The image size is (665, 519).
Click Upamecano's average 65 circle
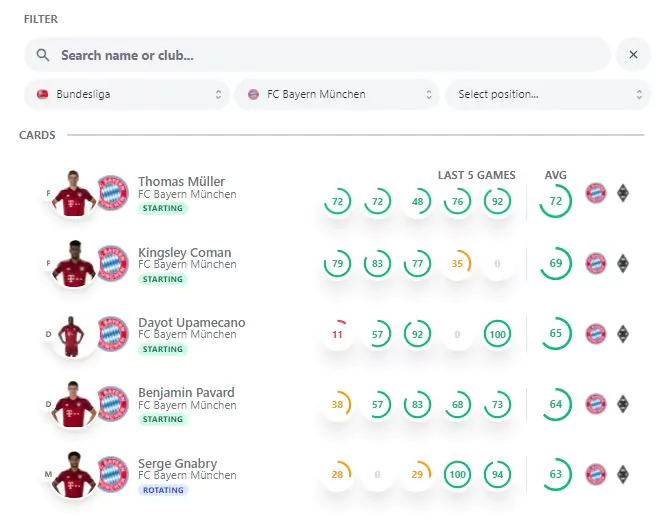pos(556,333)
